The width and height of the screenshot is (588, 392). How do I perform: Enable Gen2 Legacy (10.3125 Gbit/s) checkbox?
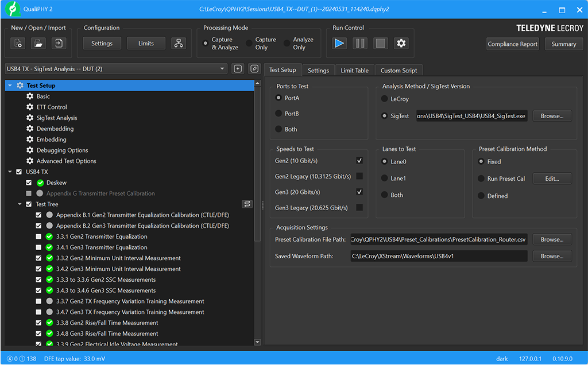pyautogui.click(x=359, y=176)
